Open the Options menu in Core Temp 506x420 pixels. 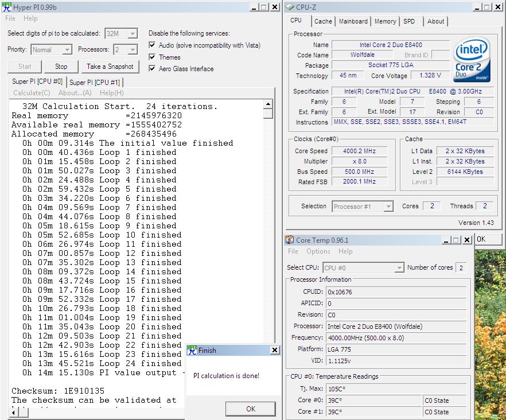pos(318,251)
